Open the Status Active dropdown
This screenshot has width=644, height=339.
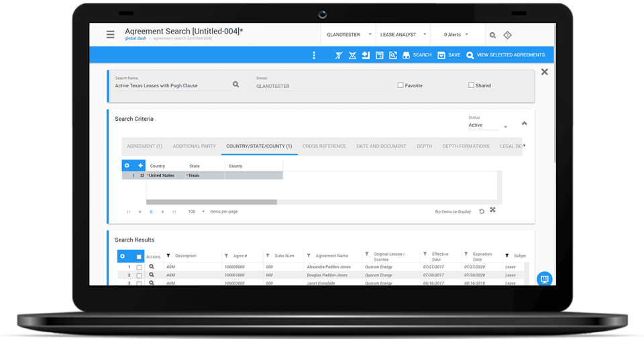pos(488,126)
